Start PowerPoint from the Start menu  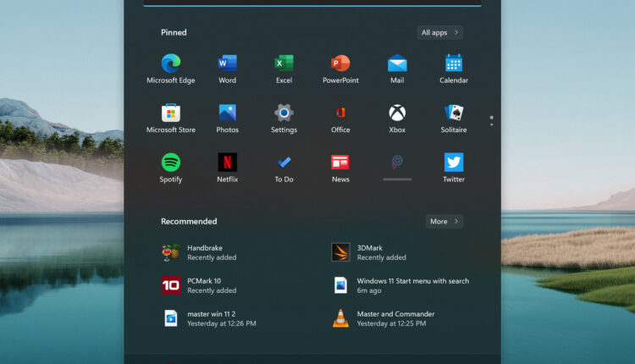pos(340,63)
